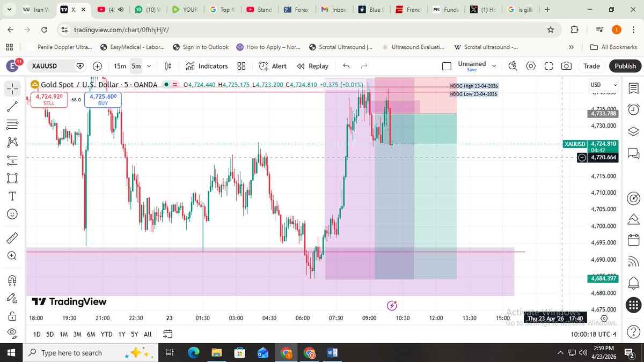The height and width of the screenshot is (362, 644).
Task: Open the Fibonacci and Gann tools
Action: (x=13, y=124)
